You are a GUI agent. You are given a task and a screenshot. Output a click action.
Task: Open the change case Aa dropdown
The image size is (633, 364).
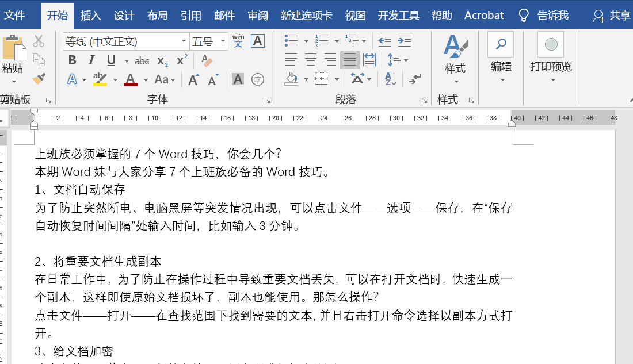(x=165, y=79)
